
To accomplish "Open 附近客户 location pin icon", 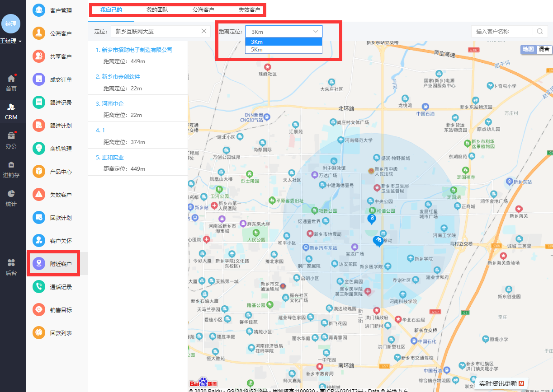I will 39,264.
